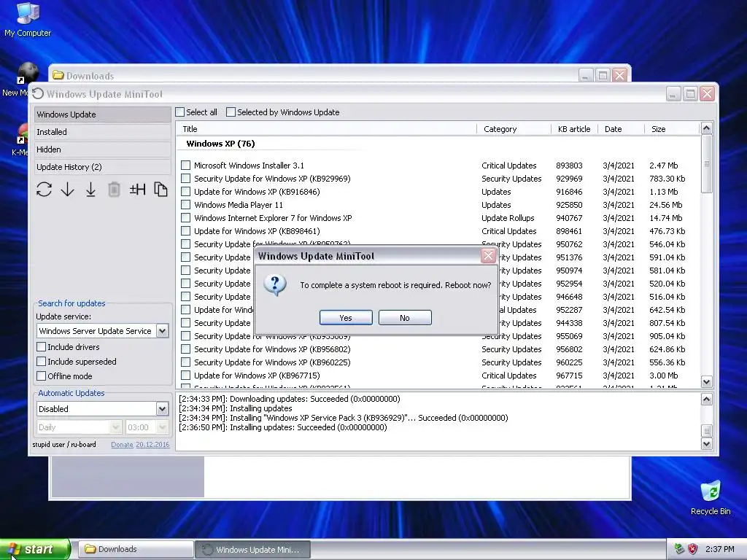Click the Downloads folder icon in window title

58,75
